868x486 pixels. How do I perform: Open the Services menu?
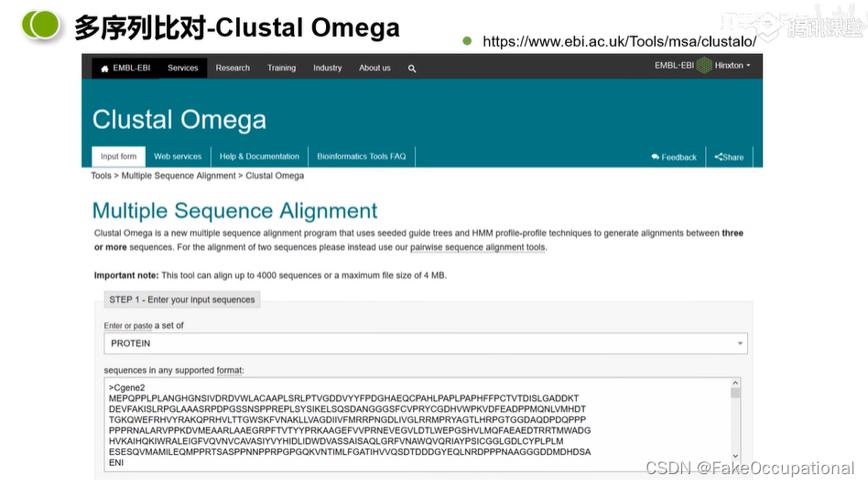pos(183,68)
